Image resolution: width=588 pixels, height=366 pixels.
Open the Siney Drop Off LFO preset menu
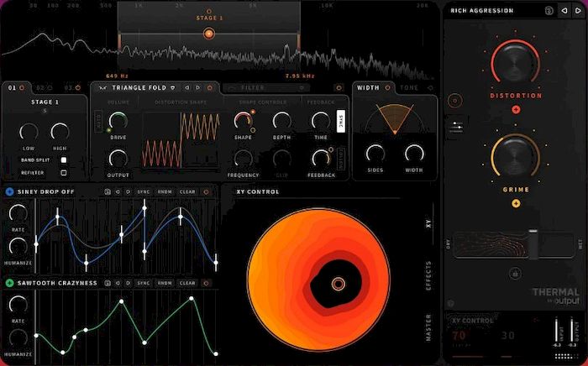click(45, 191)
